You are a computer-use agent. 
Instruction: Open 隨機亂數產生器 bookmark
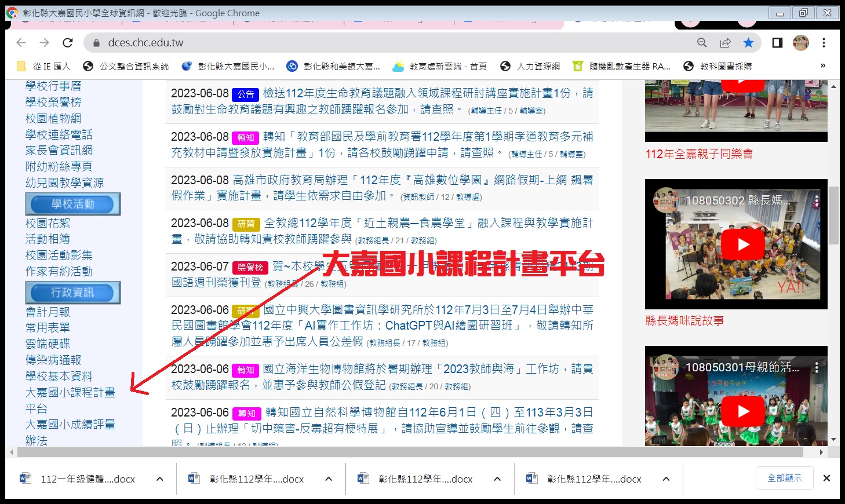click(621, 67)
